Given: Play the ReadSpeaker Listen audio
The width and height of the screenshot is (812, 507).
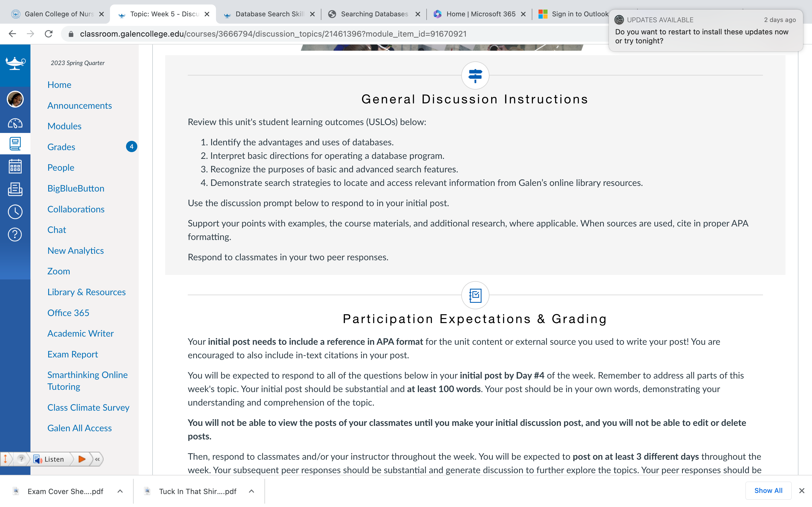Looking at the screenshot, I should (x=81, y=459).
